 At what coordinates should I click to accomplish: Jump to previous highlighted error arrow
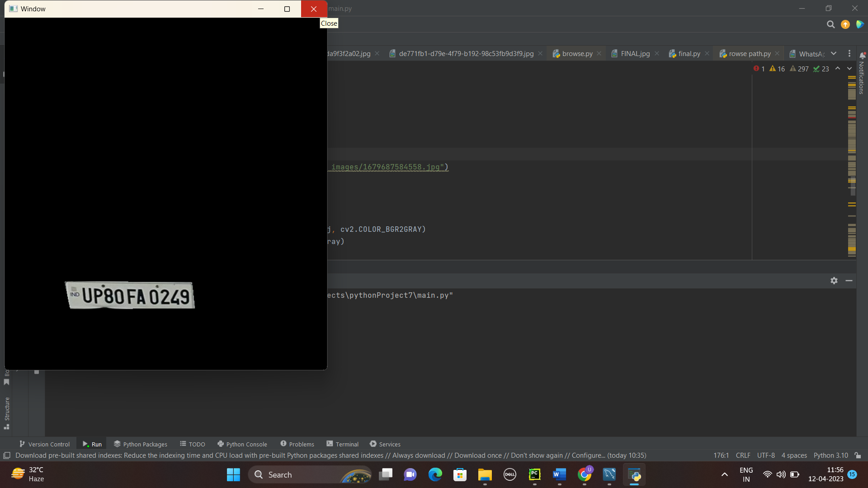(838, 69)
